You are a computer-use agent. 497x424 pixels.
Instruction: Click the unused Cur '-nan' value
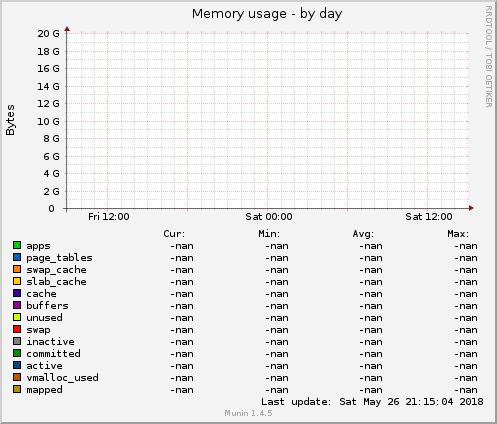(182, 318)
